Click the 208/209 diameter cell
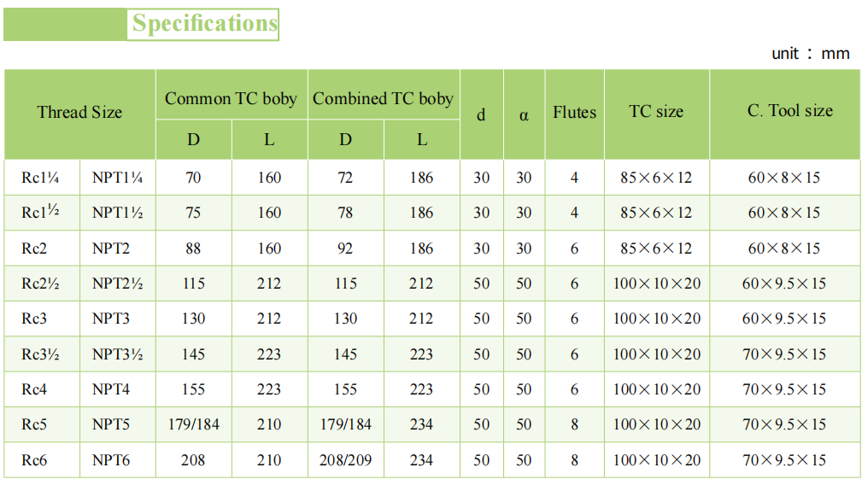Screen dimensions: 868x485 pos(345,460)
